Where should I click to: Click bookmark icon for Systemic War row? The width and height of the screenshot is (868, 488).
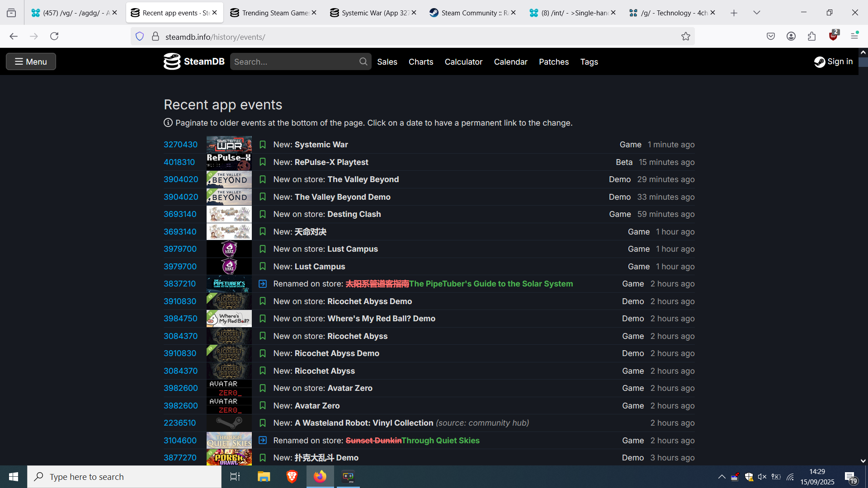pos(263,145)
